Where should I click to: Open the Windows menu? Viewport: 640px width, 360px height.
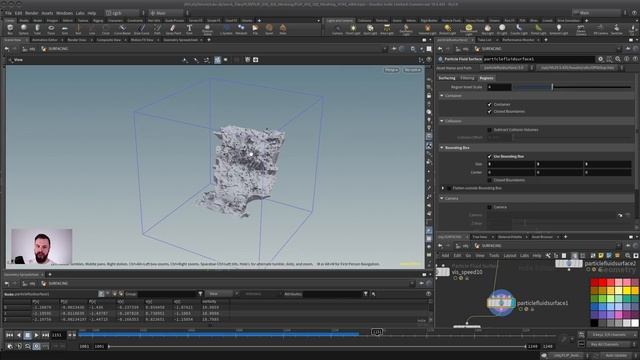tap(64, 13)
